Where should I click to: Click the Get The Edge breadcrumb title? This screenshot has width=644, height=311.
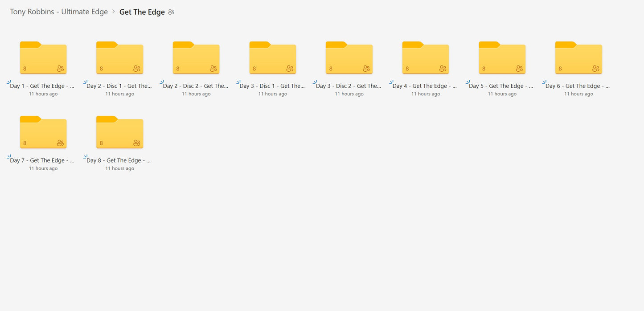pos(142,12)
